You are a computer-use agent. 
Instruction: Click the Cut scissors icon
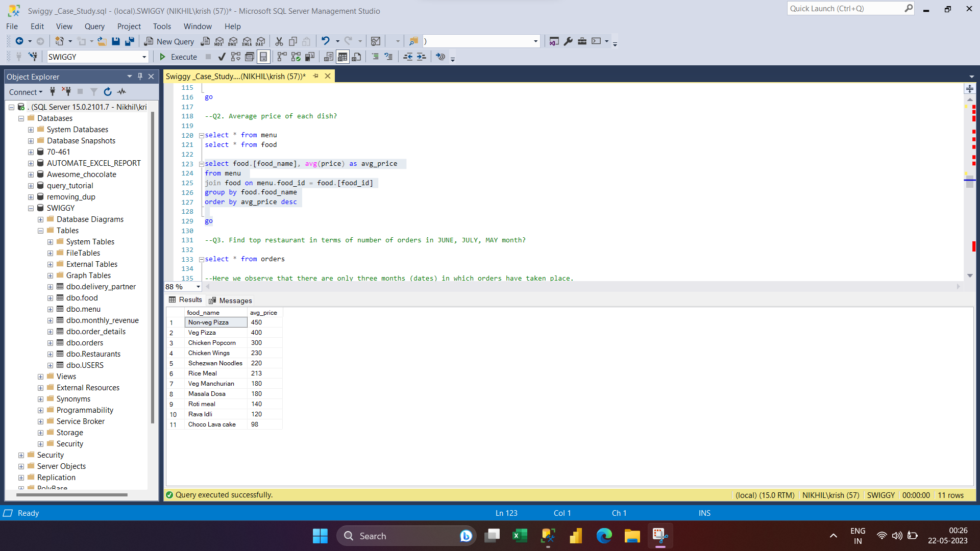pos(279,41)
